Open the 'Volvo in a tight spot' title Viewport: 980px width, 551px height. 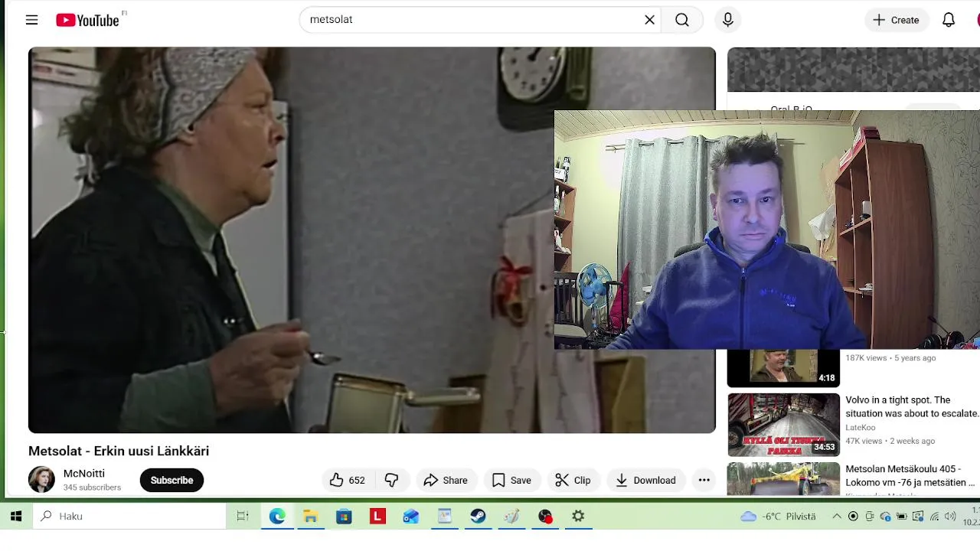tap(912, 406)
